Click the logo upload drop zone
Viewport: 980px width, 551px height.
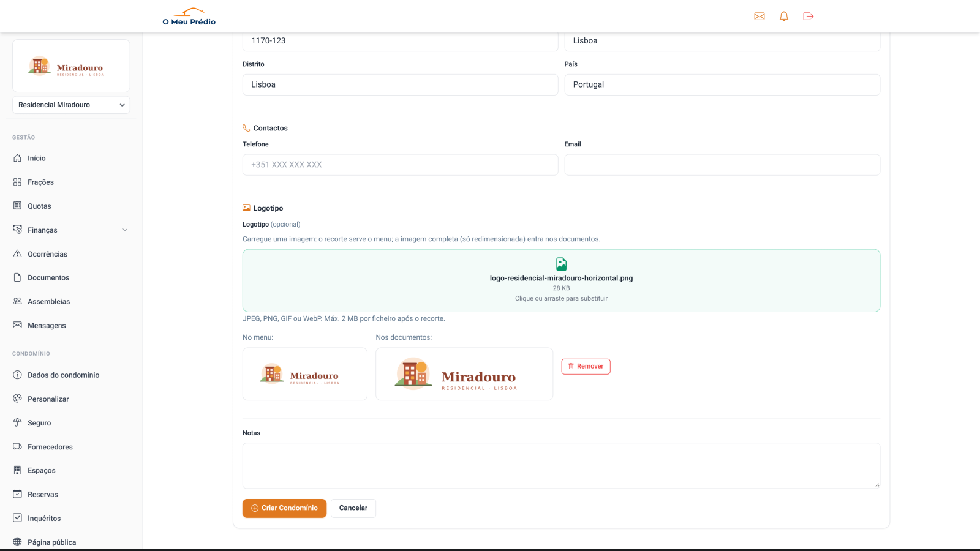click(x=561, y=280)
